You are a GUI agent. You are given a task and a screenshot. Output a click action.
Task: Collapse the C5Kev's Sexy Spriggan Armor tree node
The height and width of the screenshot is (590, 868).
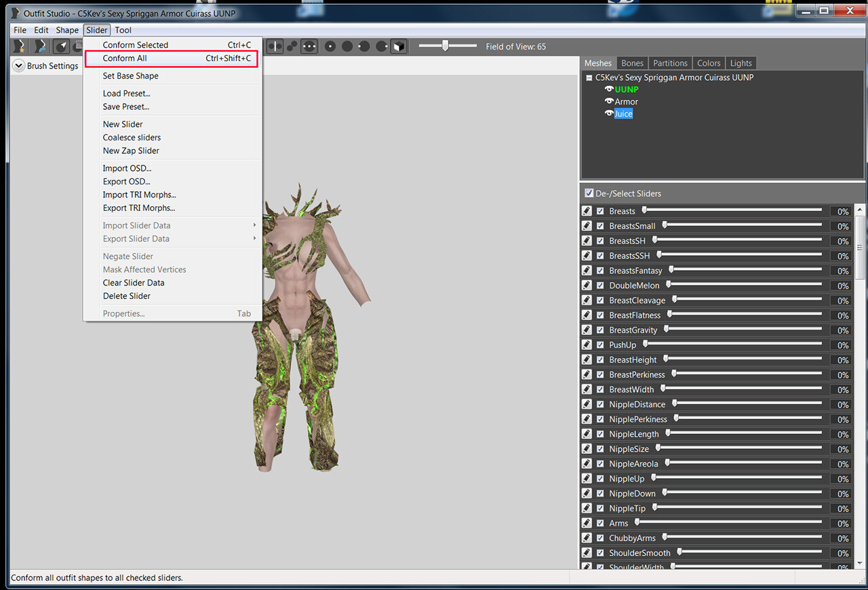point(589,78)
